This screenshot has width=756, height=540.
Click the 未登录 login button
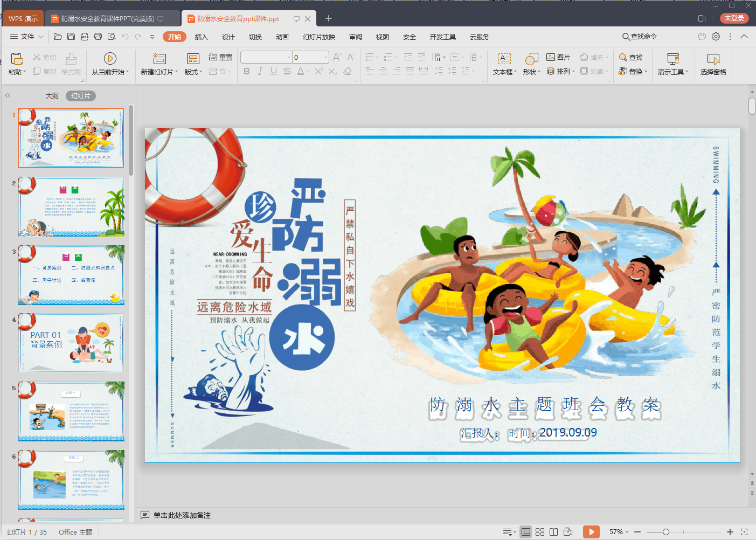(x=734, y=18)
